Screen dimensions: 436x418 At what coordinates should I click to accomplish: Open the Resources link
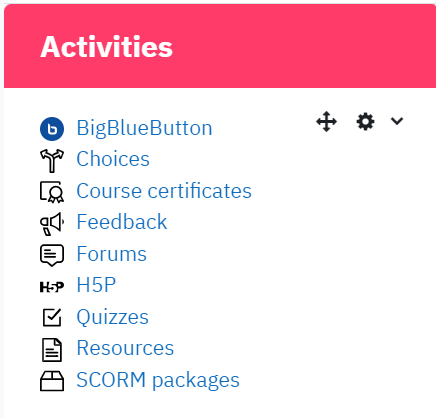point(125,348)
